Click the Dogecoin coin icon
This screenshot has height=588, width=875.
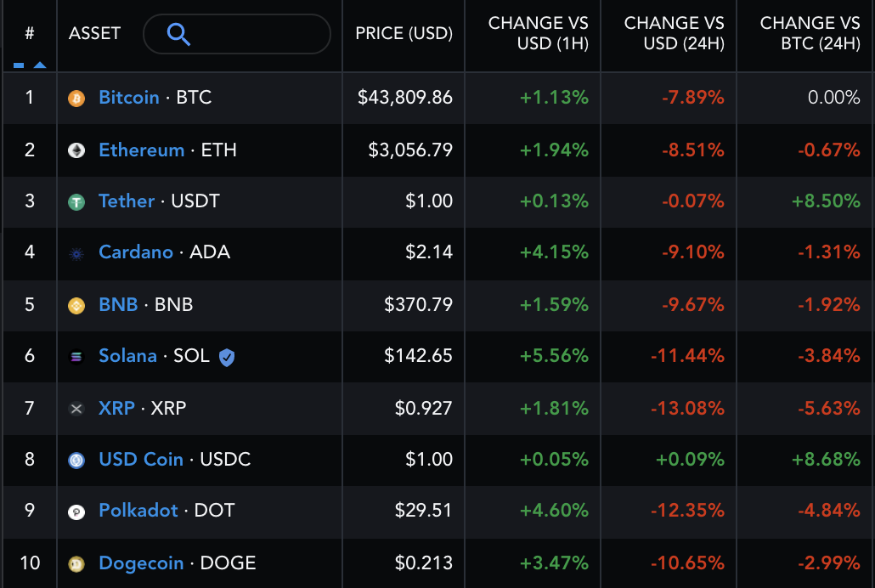(76, 563)
